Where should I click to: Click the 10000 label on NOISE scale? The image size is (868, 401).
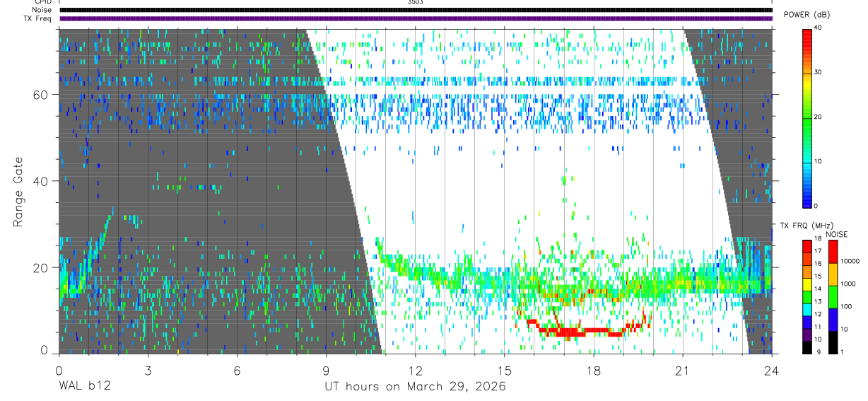click(850, 261)
